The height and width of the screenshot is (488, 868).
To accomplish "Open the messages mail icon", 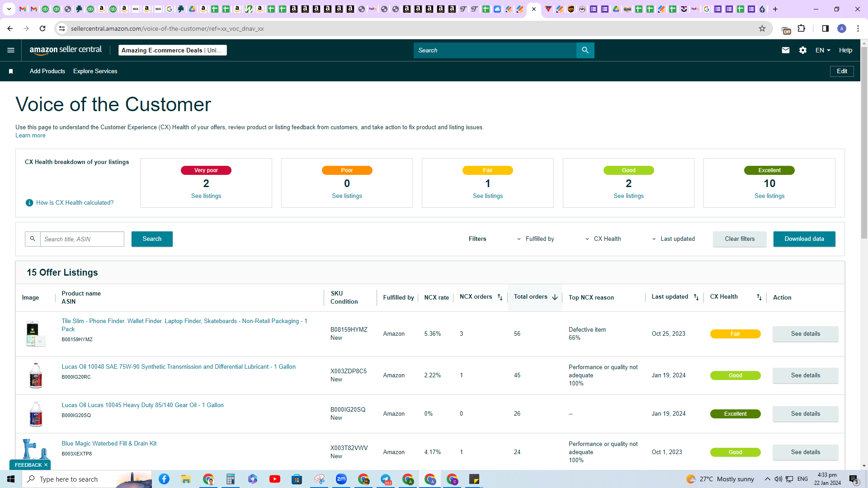I will [786, 50].
